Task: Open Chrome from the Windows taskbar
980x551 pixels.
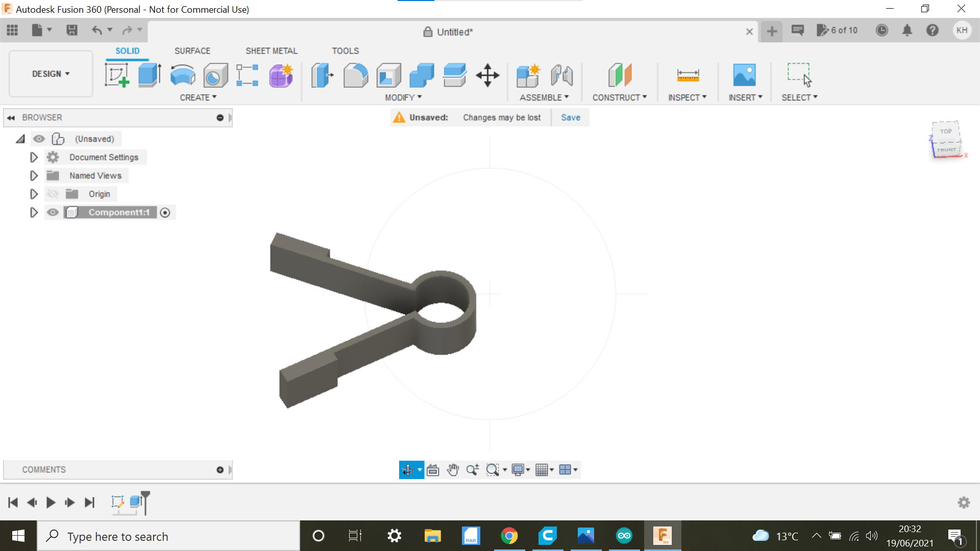Action: (x=509, y=536)
